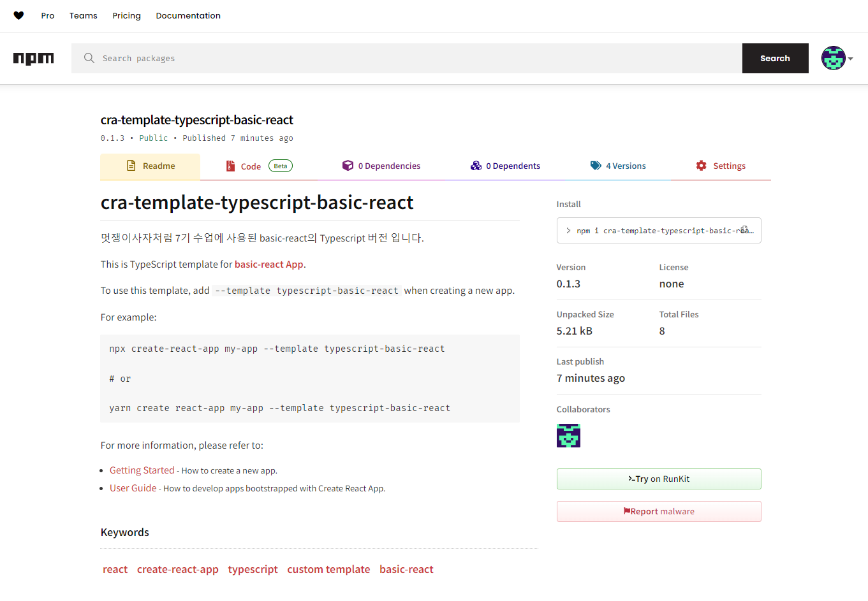Click the black heart icon
The image size is (868, 601).
(18, 15)
